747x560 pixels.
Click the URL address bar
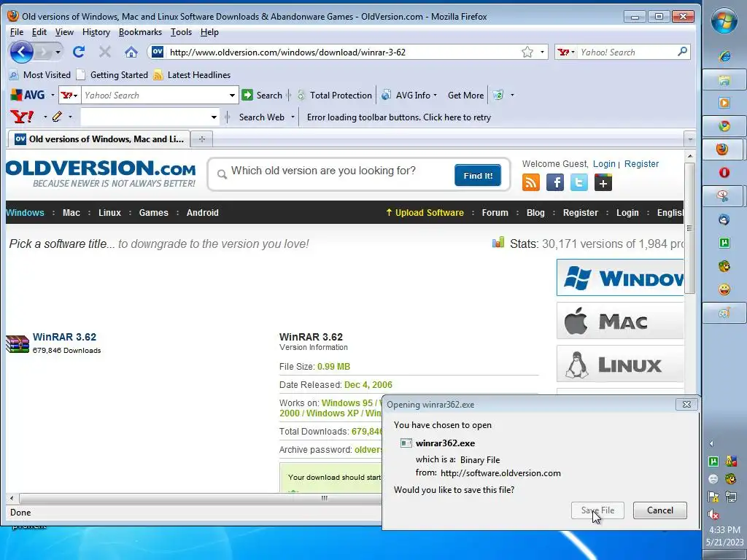342,52
